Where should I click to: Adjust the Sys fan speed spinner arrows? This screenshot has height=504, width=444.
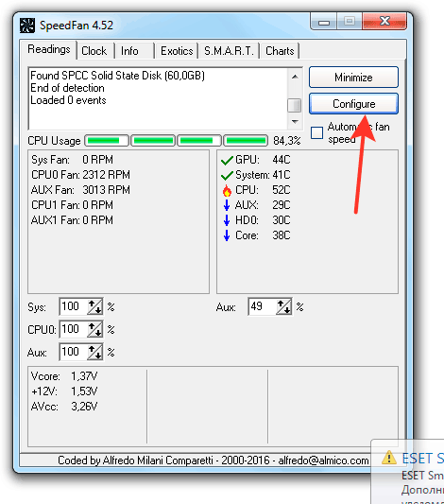click(95, 306)
